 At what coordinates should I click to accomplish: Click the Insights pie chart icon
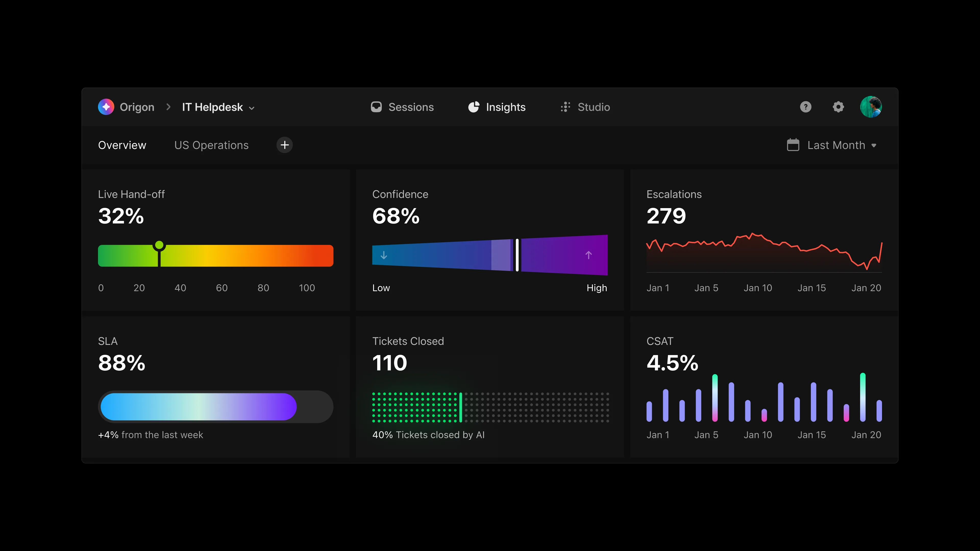click(473, 107)
